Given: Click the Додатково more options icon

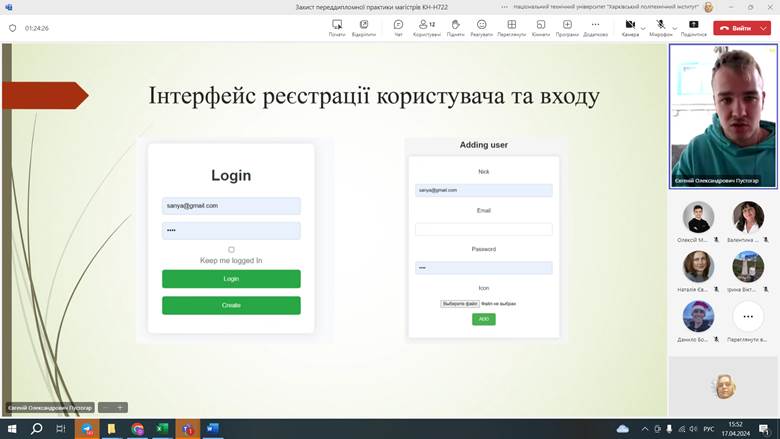Looking at the screenshot, I should (x=595, y=27).
